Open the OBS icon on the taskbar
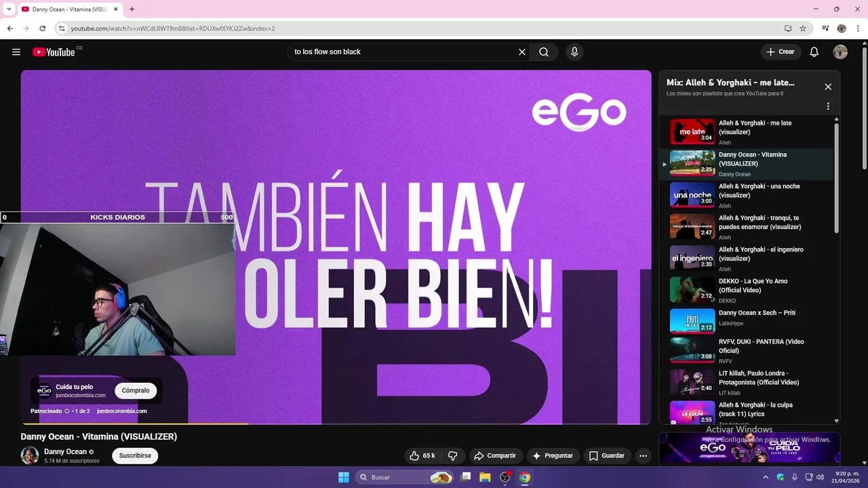868x488 pixels. [505, 477]
